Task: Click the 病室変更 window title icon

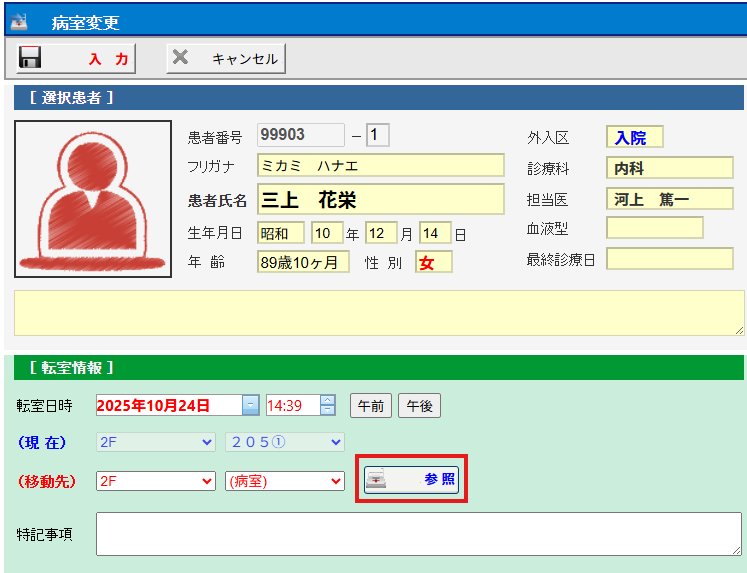Action: (19, 20)
